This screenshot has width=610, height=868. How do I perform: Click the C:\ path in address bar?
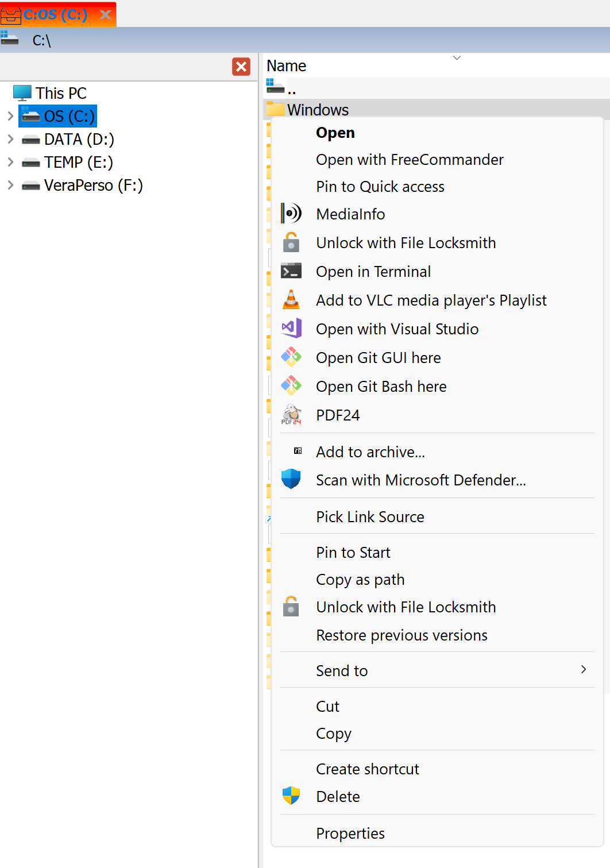42,40
